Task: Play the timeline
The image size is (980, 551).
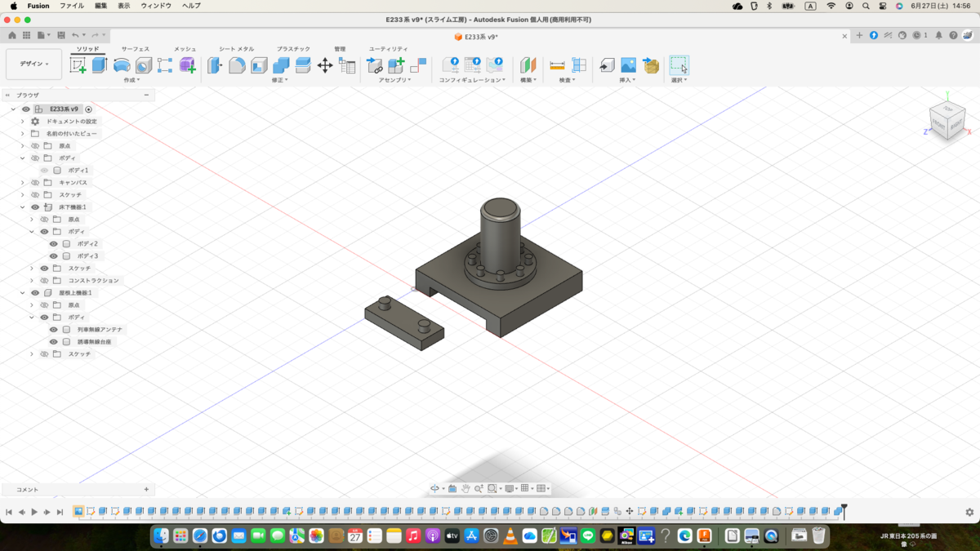Action: click(x=34, y=512)
